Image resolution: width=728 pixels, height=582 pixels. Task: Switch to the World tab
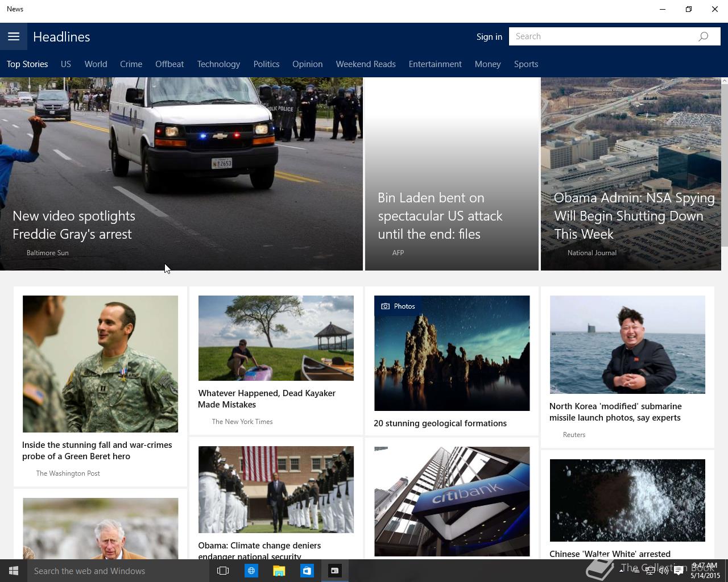click(96, 64)
